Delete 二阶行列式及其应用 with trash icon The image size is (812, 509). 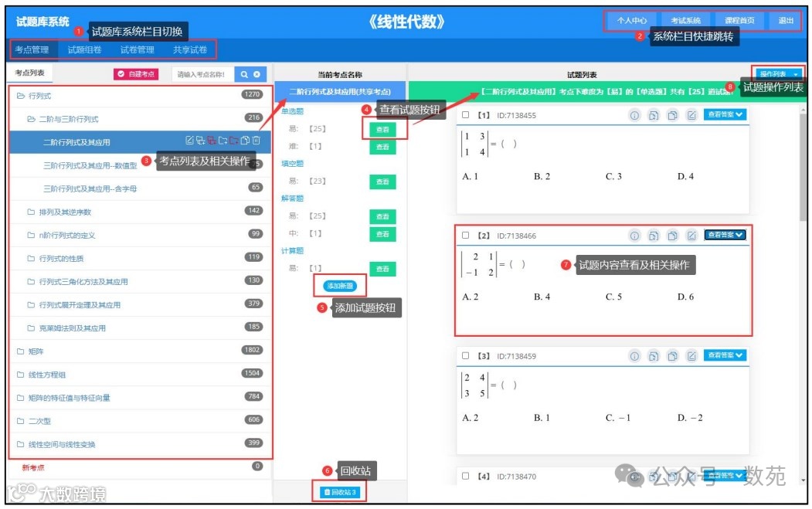point(257,141)
